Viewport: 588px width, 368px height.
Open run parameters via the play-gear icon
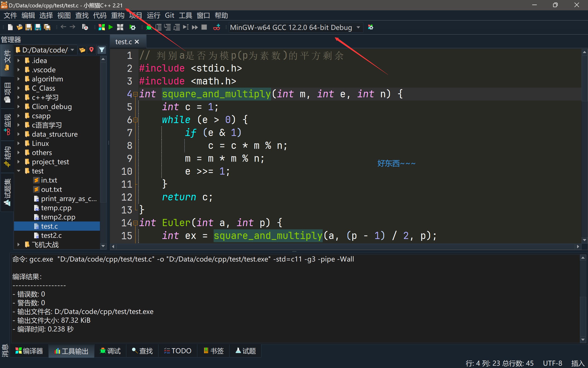(133, 27)
